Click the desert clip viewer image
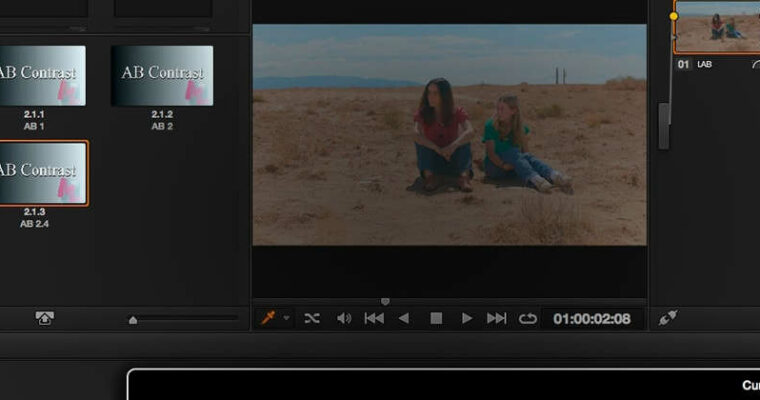This screenshot has width=760, height=400. coord(449,135)
